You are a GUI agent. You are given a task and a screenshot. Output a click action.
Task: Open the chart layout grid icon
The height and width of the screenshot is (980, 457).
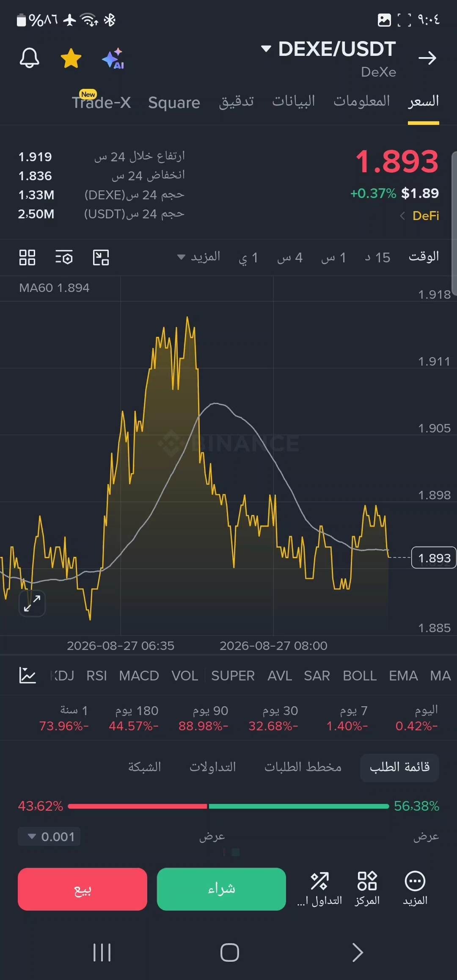[x=27, y=257]
